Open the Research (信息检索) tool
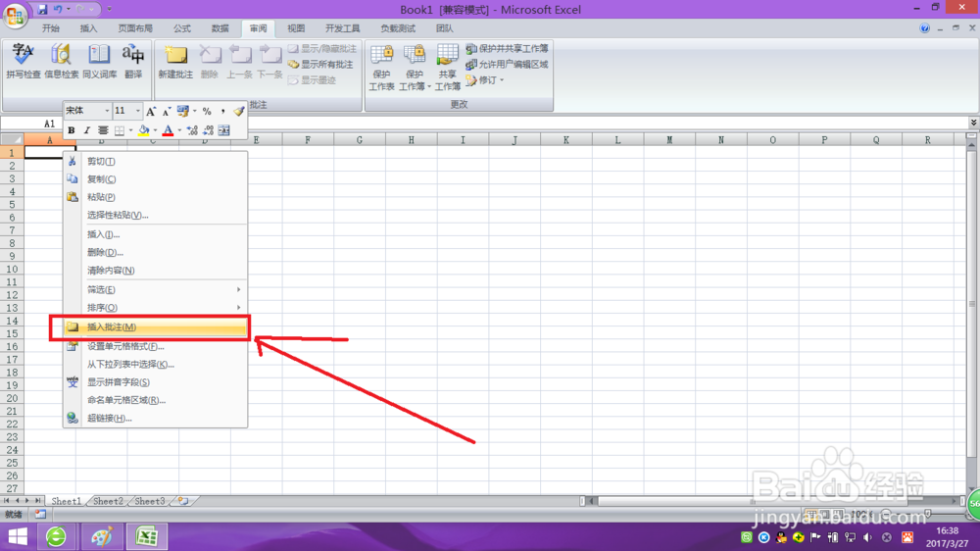Screen dimensions: 980x551 click(x=61, y=62)
